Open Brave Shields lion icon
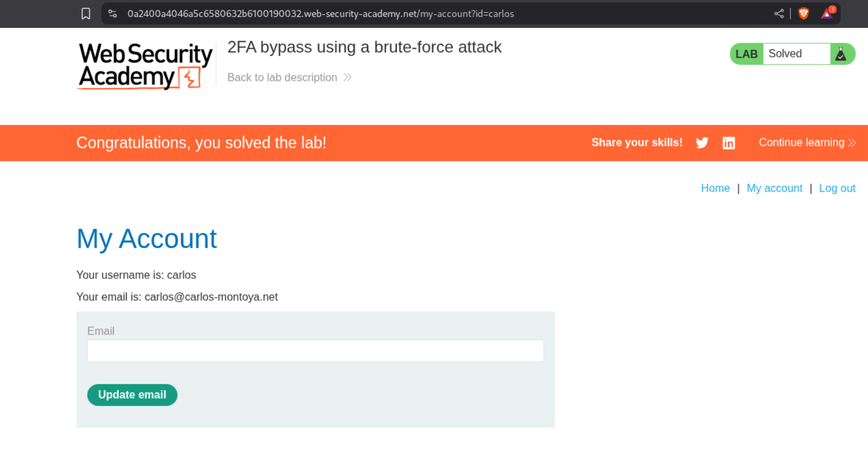 pyautogui.click(x=803, y=14)
